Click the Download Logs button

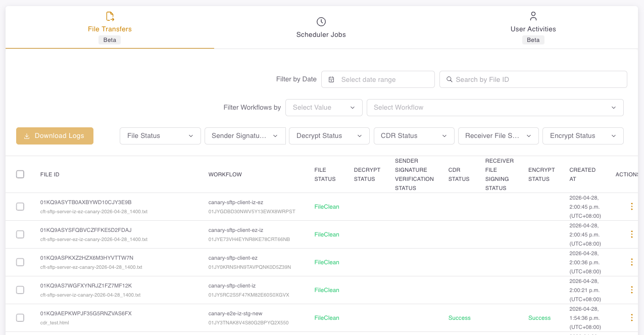pos(55,136)
